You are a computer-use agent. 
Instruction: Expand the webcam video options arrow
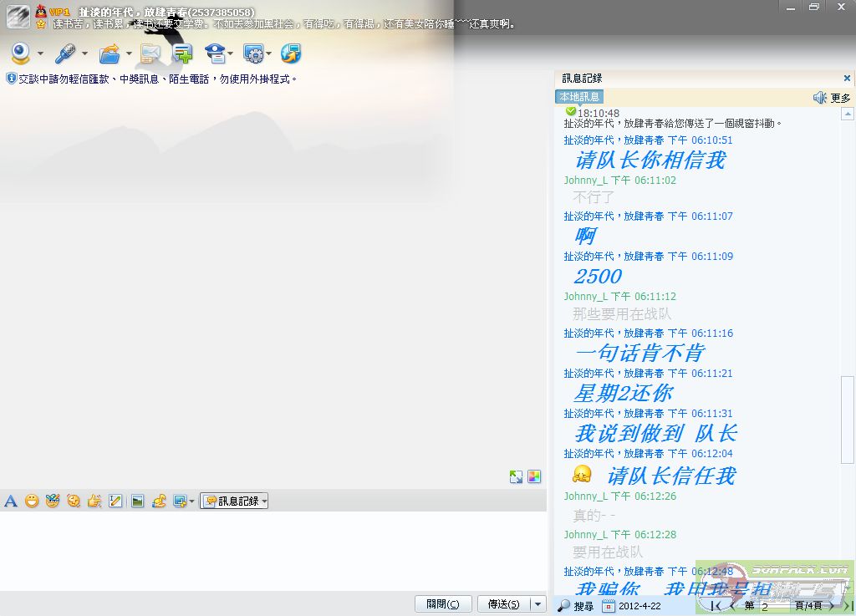click(39, 55)
